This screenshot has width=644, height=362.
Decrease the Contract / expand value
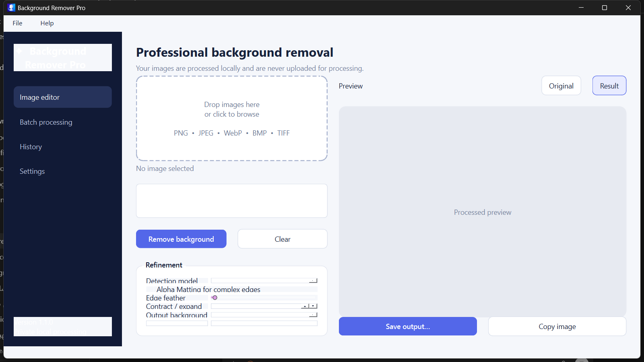coord(313,306)
